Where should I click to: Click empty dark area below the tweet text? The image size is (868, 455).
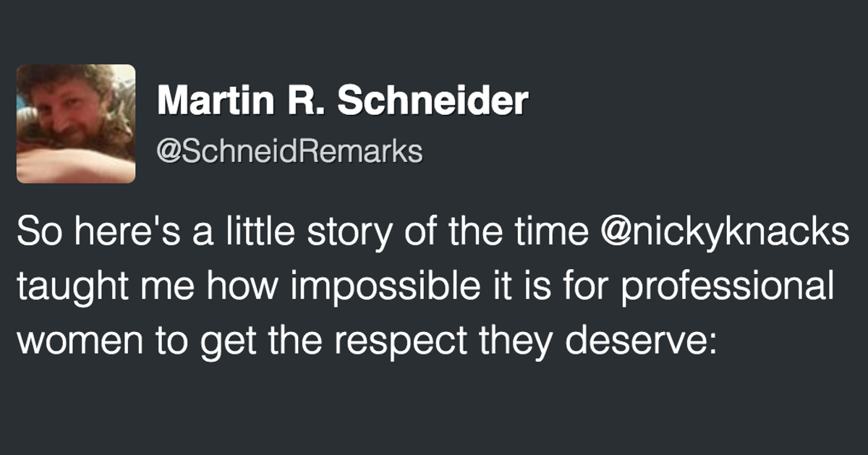(434, 412)
